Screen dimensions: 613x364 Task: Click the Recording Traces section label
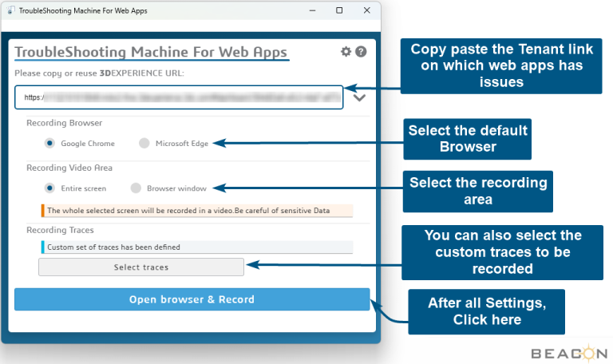[x=60, y=230]
